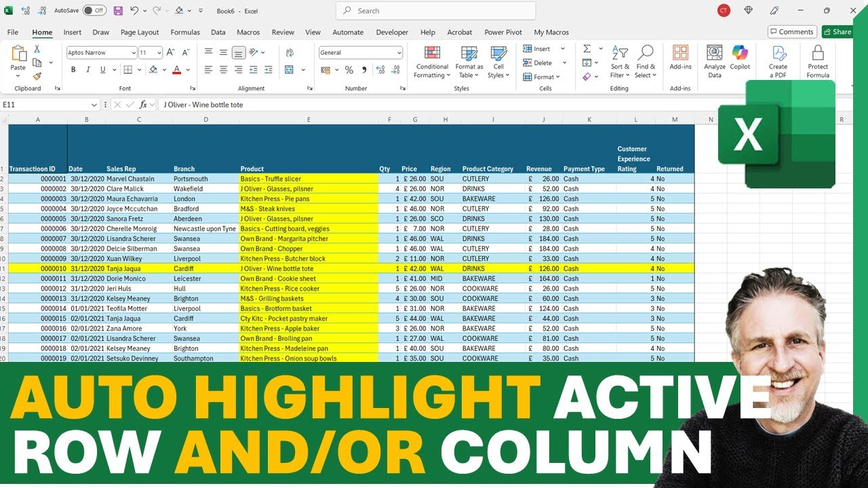
Task: Click the Increase Font Size icon
Action: click(171, 52)
